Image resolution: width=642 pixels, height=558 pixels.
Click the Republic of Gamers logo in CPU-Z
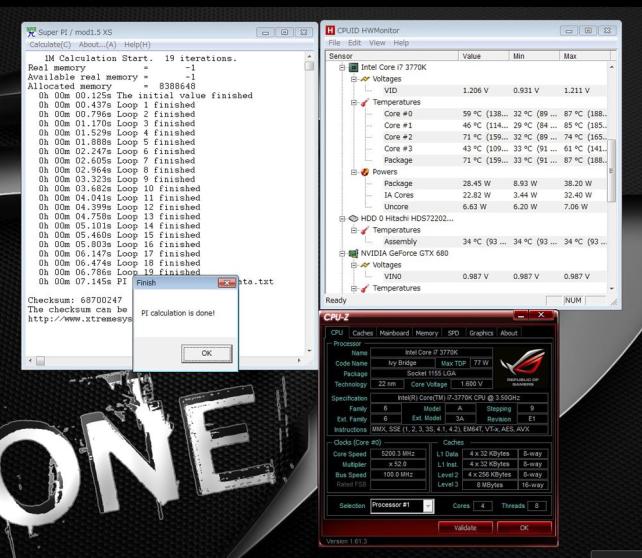tap(523, 367)
